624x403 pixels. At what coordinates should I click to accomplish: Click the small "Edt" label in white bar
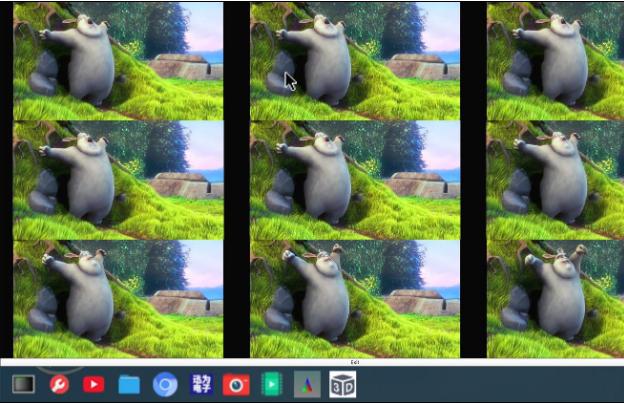tap(355, 362)
